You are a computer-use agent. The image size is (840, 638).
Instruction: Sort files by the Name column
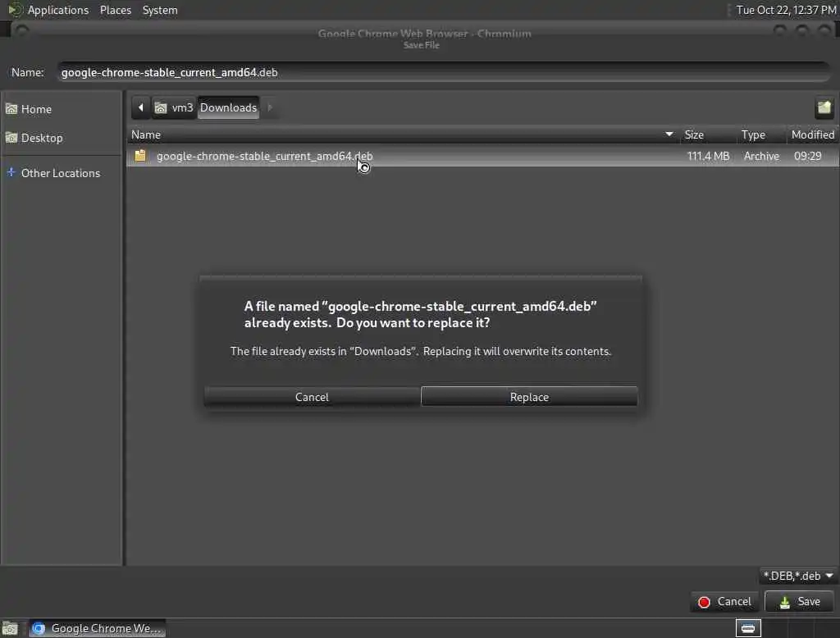tap(403, 135)
